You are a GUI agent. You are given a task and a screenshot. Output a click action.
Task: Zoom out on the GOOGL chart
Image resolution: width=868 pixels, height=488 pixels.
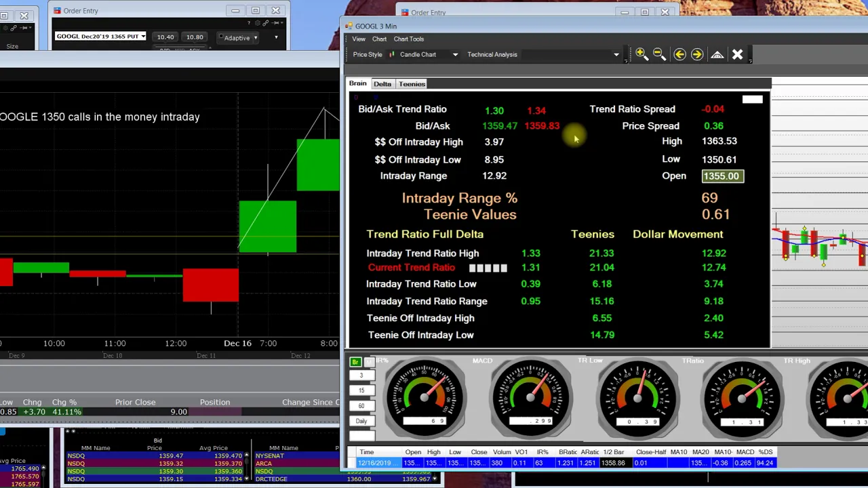point(658,54)
